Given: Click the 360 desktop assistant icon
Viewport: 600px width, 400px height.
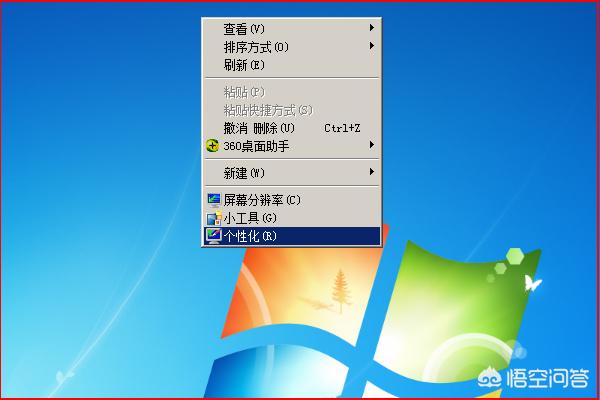Looking at the screenshot, I should click(x=212, y=146).
